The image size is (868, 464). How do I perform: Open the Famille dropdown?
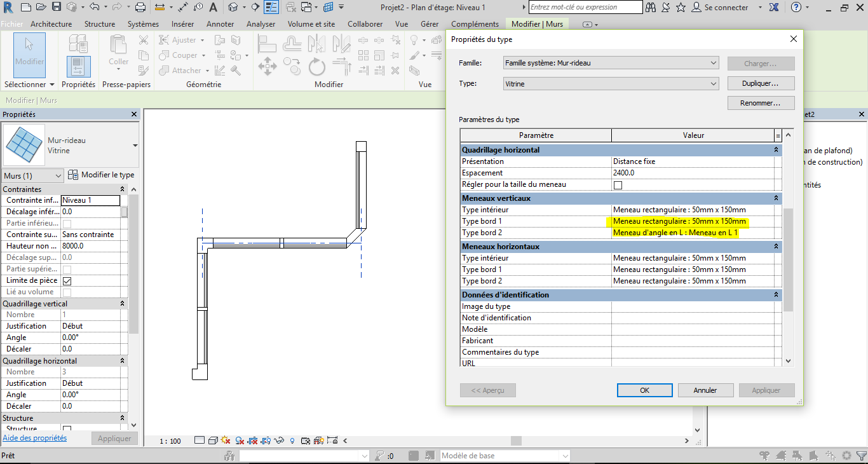click(611, 64)
